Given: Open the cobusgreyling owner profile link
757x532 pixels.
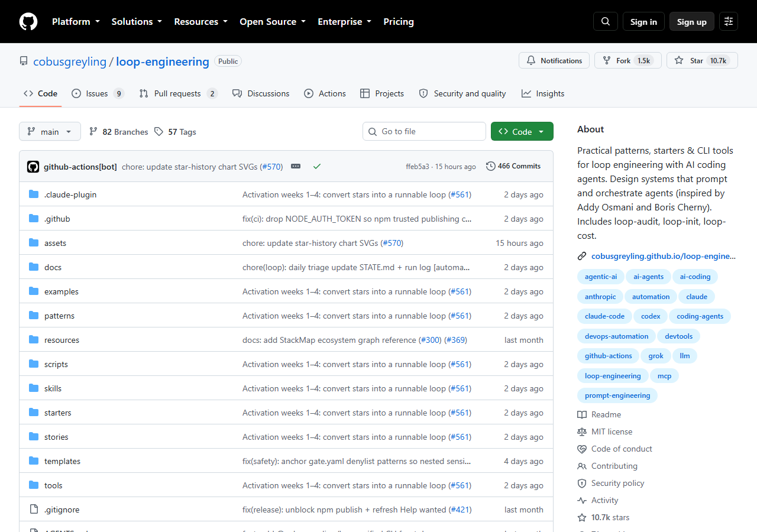Looking at the screenshot, I should pos(70,61).
